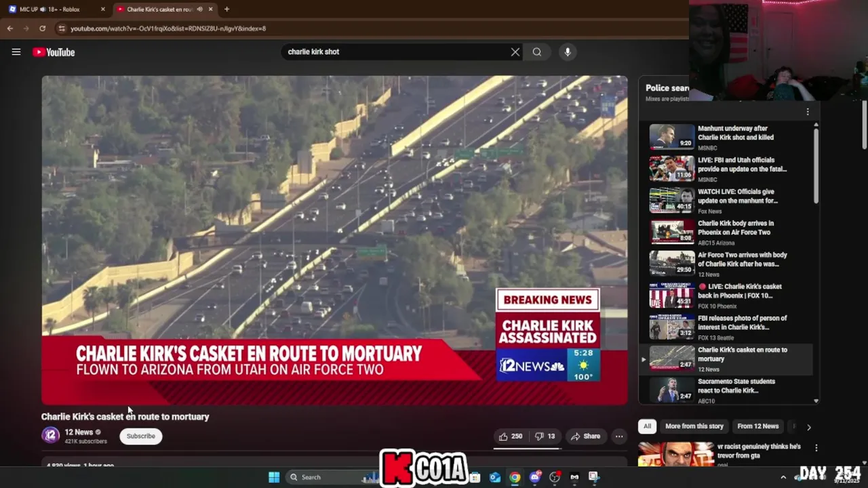Open the Windows Start menu

(274, 477)
